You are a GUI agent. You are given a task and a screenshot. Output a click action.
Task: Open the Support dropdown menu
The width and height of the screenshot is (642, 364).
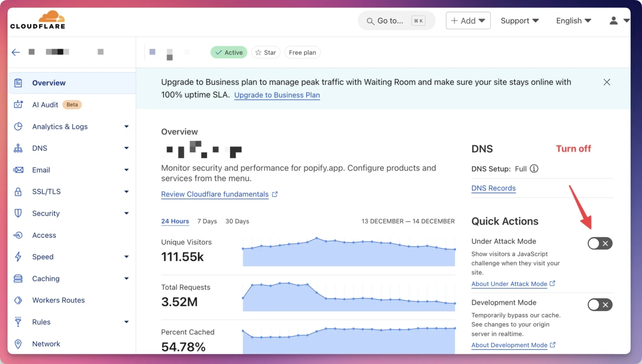(x=520, y=20)
